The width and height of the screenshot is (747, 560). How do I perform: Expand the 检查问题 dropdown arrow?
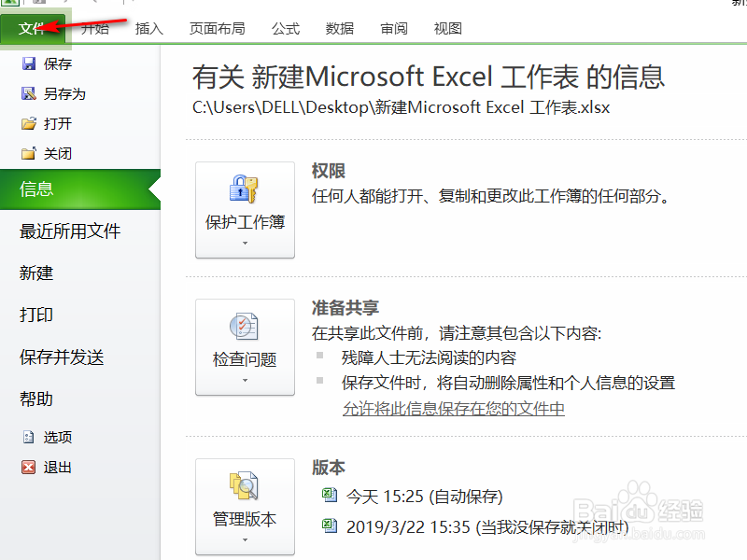[245, 381]
